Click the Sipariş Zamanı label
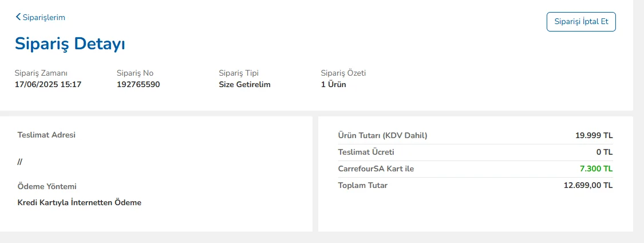 pyautogui.click(x=41, y=73)
